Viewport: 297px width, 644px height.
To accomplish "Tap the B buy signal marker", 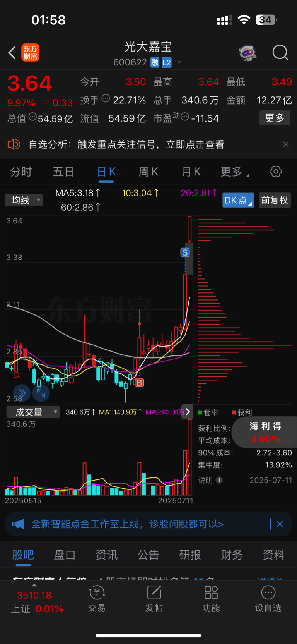I will tap(139, 383).
